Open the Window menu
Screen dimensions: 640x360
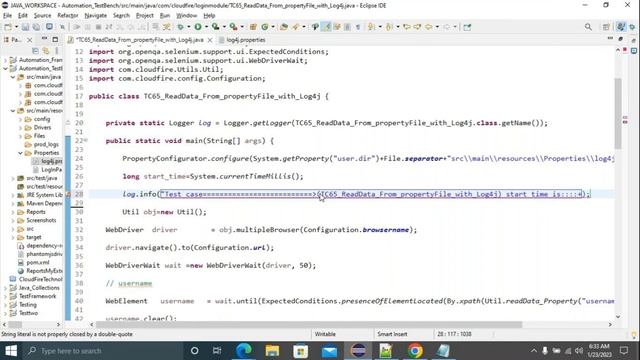187,16
